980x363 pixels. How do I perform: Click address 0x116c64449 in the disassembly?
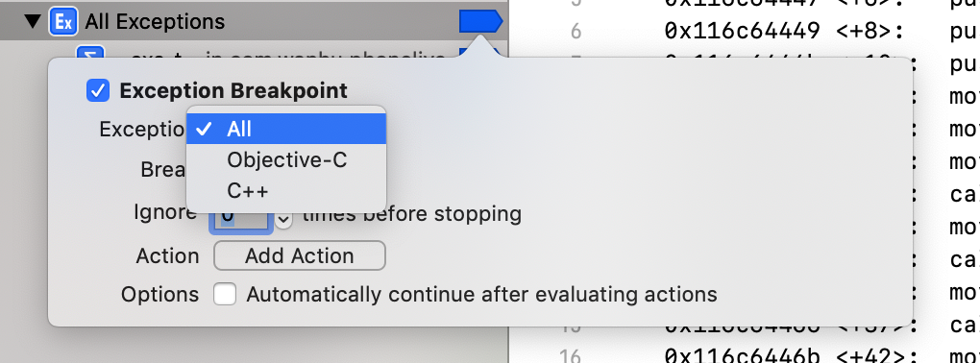coord(742,30)
